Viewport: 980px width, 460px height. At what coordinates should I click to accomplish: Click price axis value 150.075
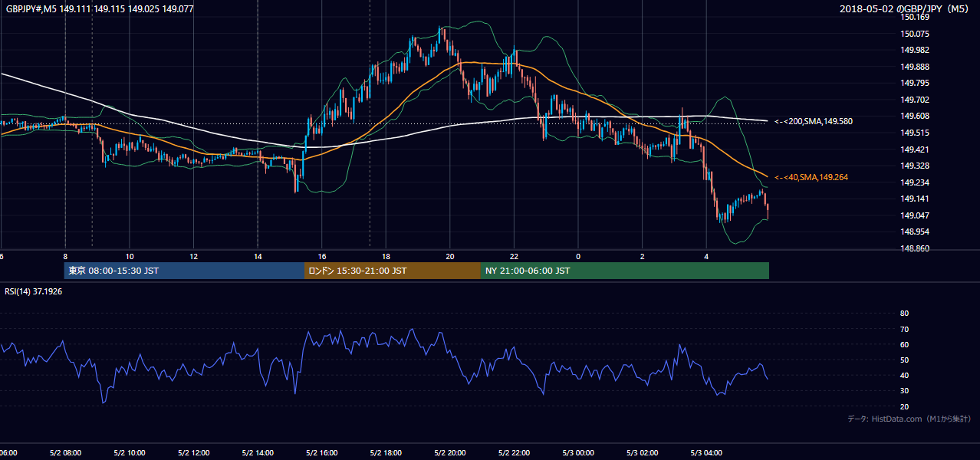pos(916,34)
